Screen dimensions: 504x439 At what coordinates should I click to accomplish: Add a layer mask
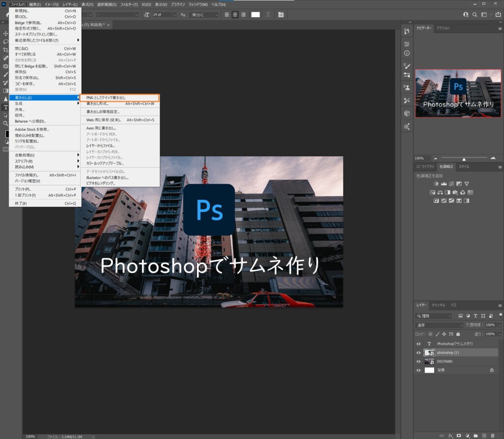(459, 436)
